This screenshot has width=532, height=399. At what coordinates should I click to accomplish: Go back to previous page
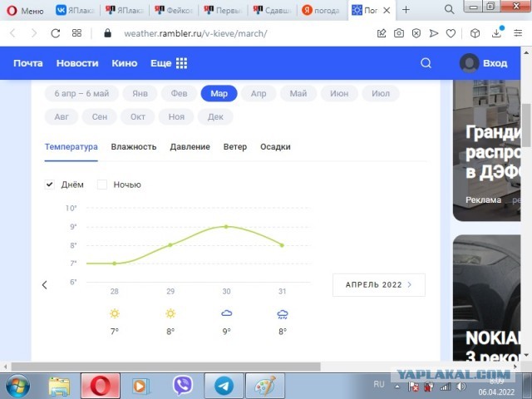13,33
